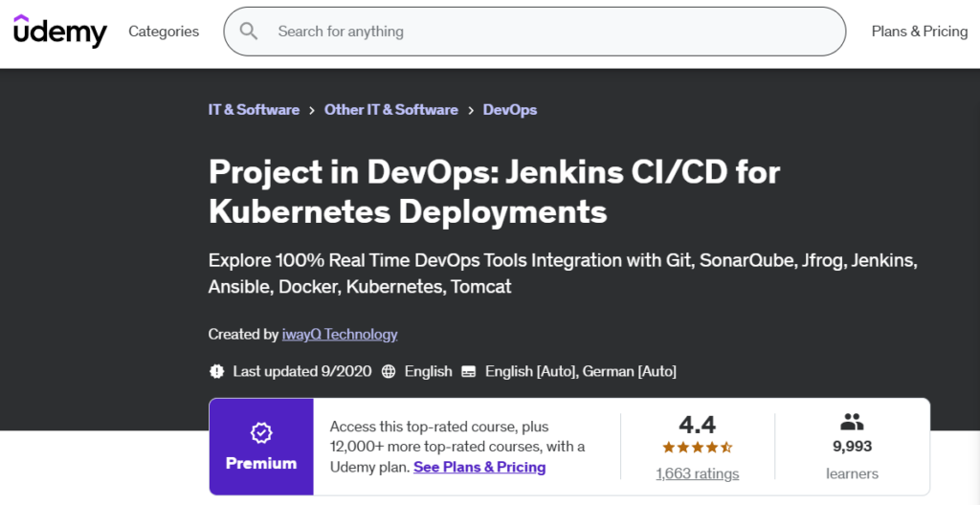The width and height of the screenshot is (980, 505).
Task: Open the Categories menu
Action: pos(164,32)
